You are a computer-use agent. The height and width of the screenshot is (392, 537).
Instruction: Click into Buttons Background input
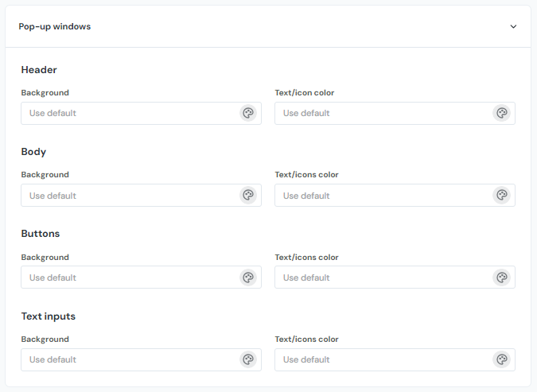127,278
